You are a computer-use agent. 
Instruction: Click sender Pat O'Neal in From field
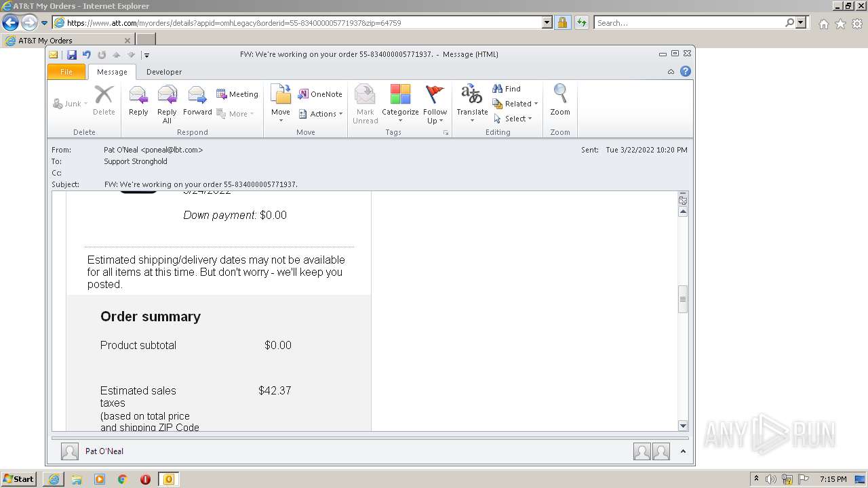point(153,150)
